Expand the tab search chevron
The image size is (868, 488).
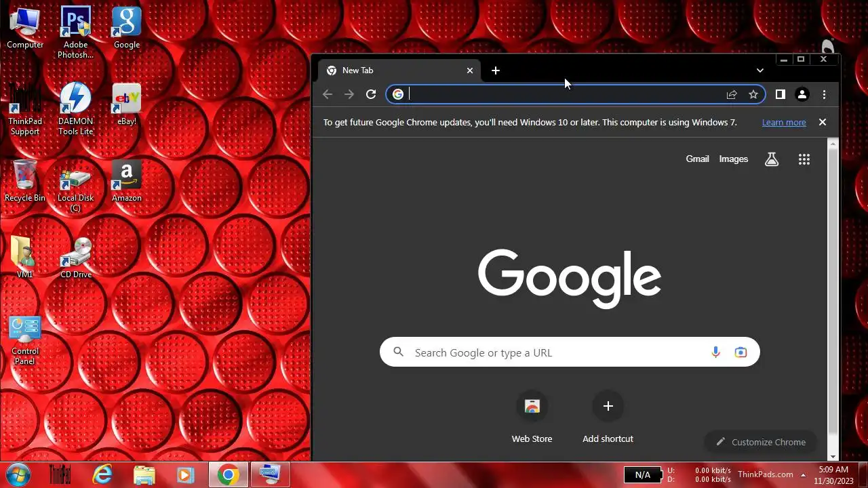(760, 70)
